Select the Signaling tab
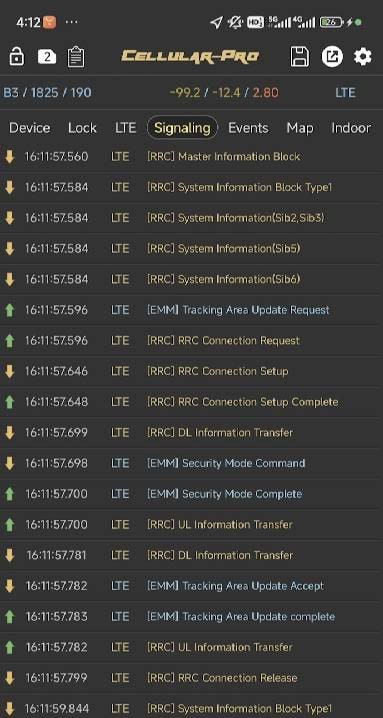The image size is (383, 718). (182, 128)
